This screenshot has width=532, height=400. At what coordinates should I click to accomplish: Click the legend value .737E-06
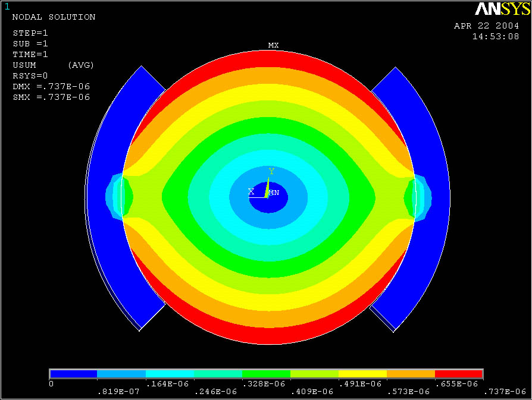click(505, 392)
